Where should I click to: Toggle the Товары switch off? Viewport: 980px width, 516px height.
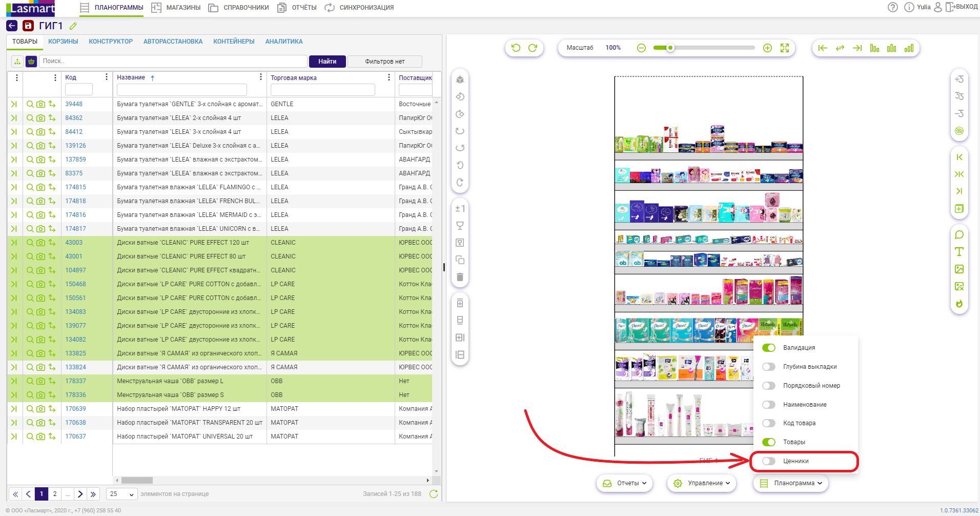tap(769, 442)
